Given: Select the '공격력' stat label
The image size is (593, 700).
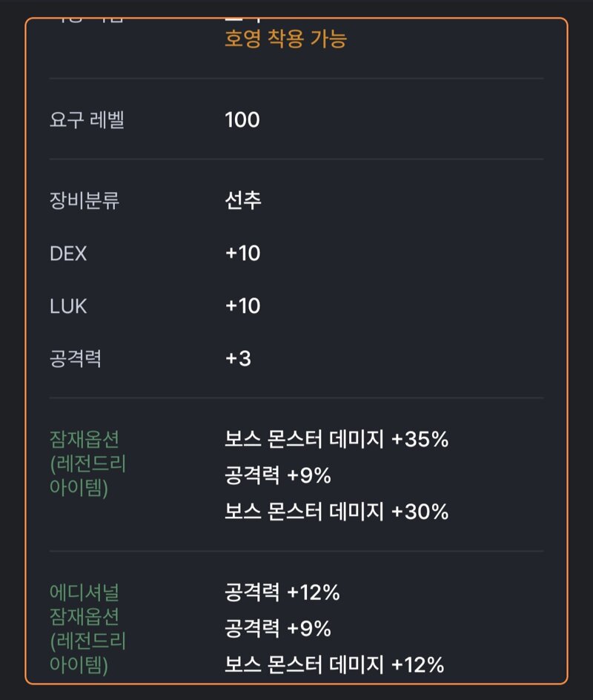Looking at the screenshot, I should [76, 358].
